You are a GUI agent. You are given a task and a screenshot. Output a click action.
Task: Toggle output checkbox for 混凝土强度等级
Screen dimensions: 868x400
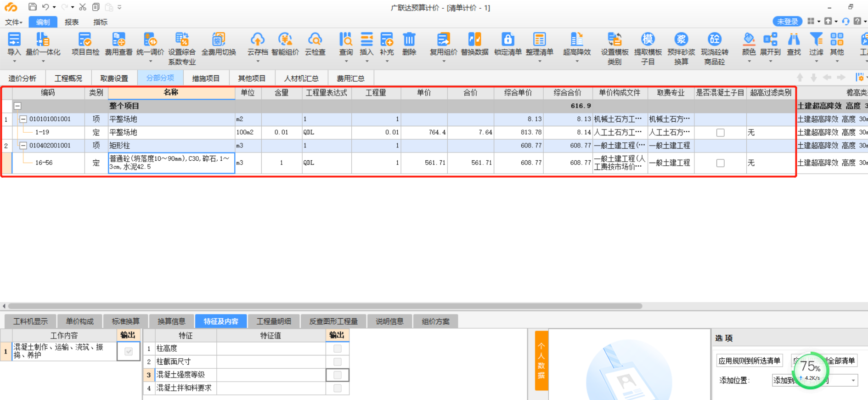tap(338, 375)
